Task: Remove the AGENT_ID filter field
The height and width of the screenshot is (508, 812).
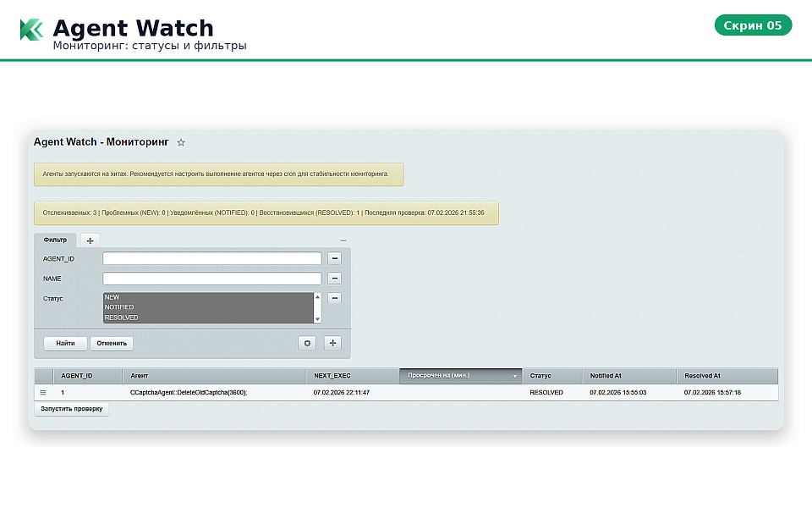Action: 334,258
